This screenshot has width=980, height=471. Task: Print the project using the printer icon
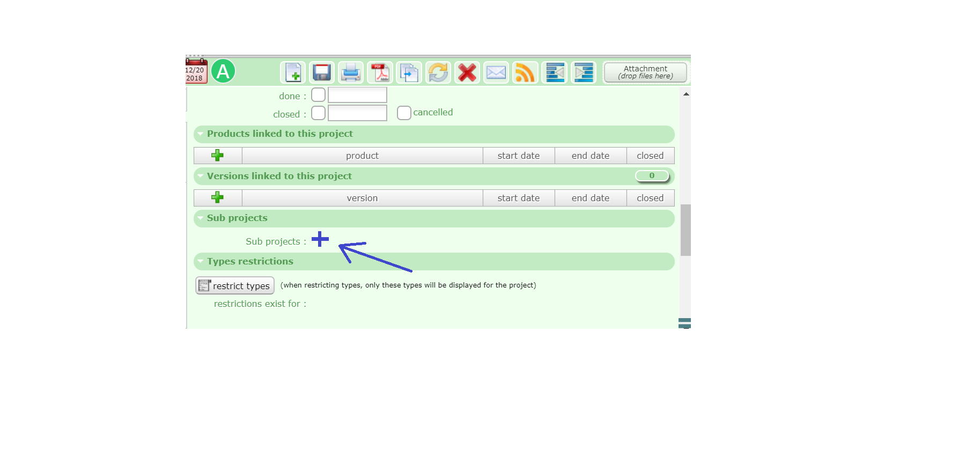pos(351,72)
